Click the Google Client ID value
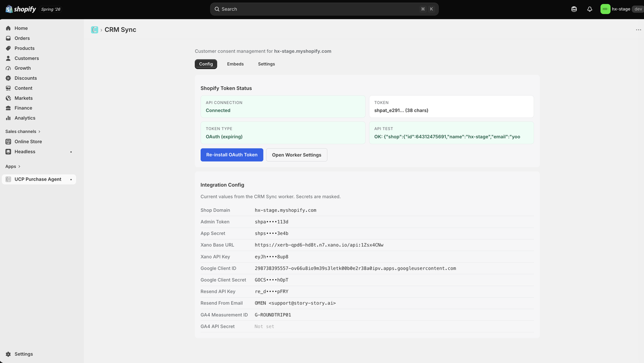The width and height of the screenshot is (644, 363). pos(355,268)
